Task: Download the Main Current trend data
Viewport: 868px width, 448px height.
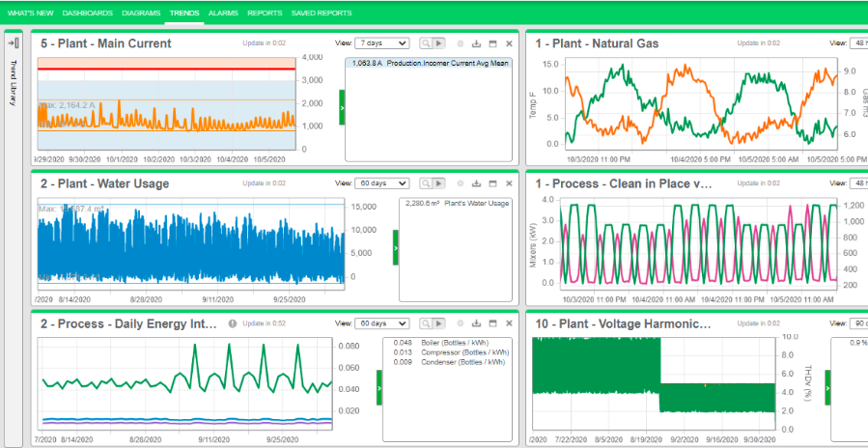Action: [x=476, y=43]
